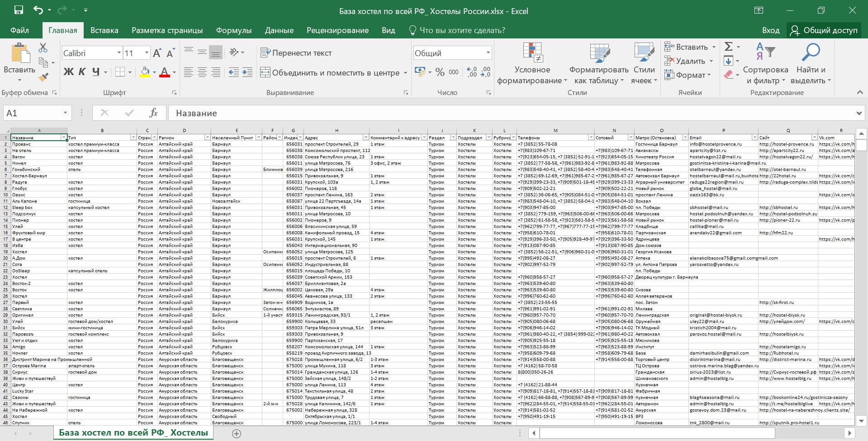Click the Format Painter brush icon
The height and width of the screenshot is (441, 868).
[x=43, y=77]
